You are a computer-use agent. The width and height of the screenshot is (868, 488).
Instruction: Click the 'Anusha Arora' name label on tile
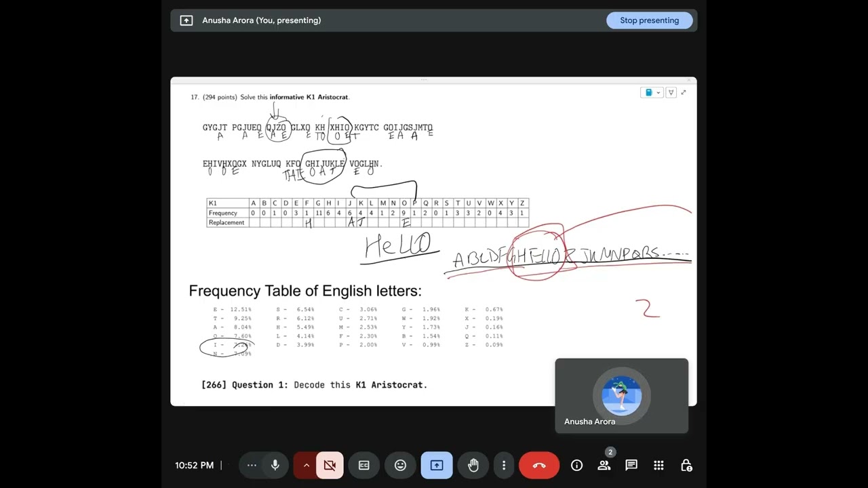(590, 422)
